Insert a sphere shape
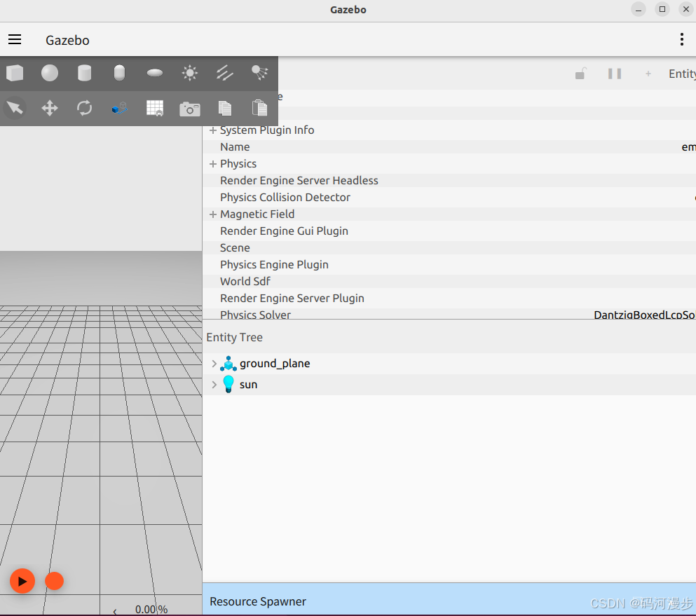 coord(50,73)
